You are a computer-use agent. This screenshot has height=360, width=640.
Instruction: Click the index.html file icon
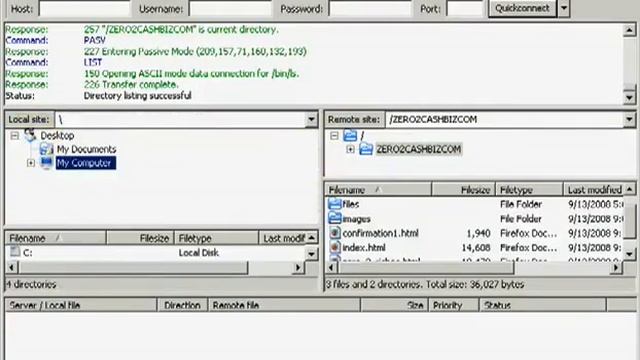(x=335, y=247)
